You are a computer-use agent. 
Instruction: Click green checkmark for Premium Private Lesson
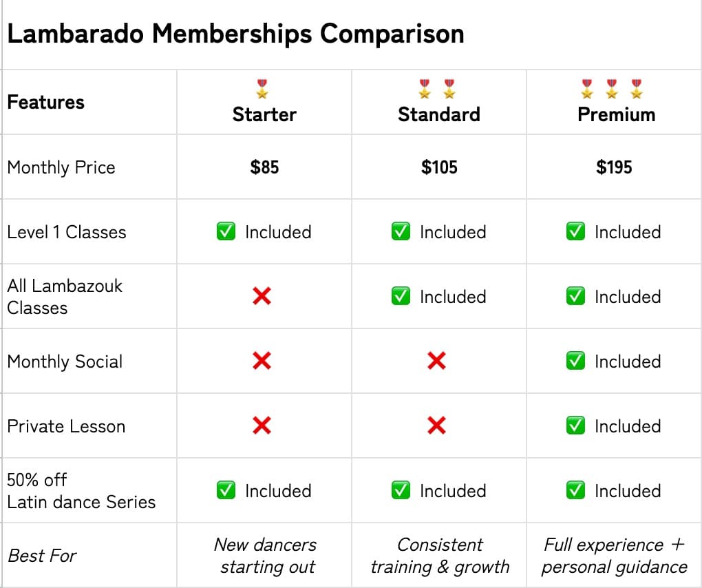pos(575,426)
